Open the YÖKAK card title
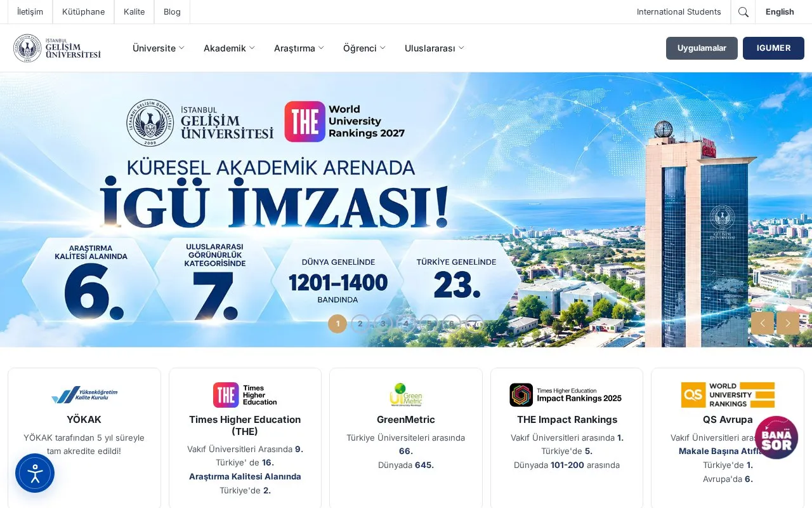The width and height of the screenshot is (812, 508). coord(84,420)
